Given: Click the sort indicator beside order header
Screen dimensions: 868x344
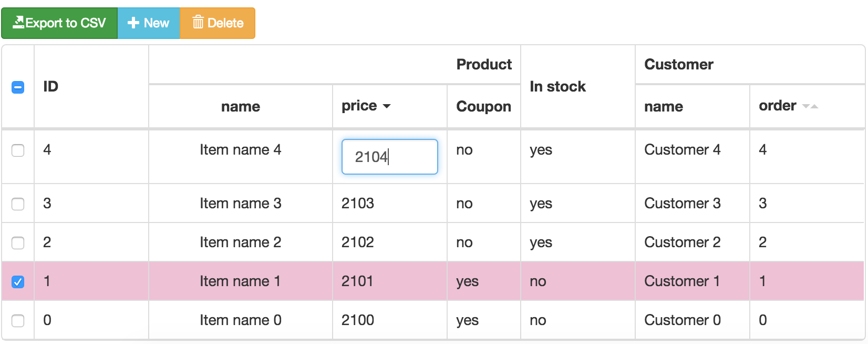Looking at the screenshot, I should click(809, 106).
